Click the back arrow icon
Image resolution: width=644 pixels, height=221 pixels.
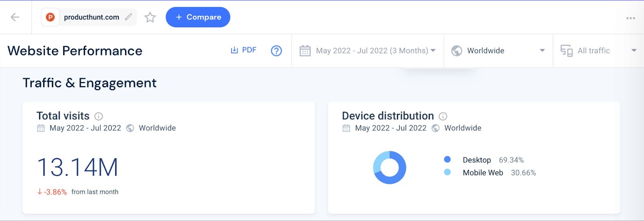[15, 17]
